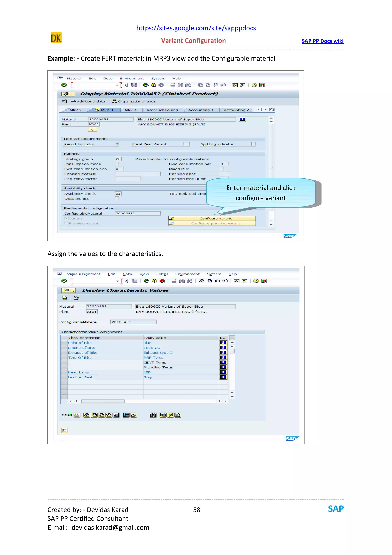Click table grid icon below characteristics table

tap(126, 415)
